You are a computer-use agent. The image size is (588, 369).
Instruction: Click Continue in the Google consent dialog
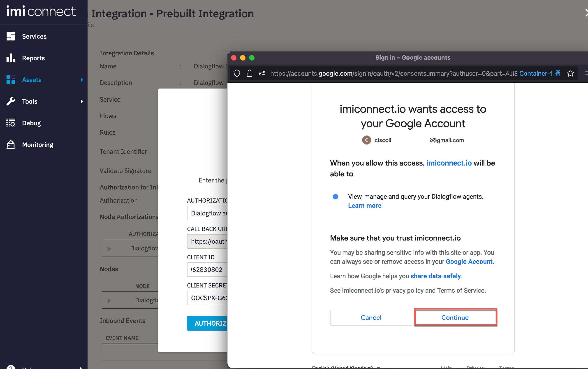click(455, 317)
